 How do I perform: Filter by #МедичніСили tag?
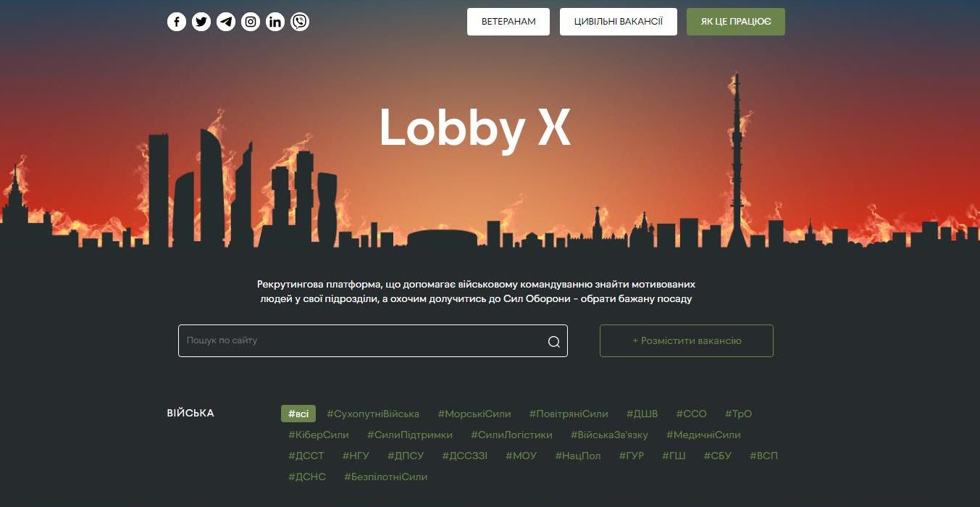(x=703, y=435)
